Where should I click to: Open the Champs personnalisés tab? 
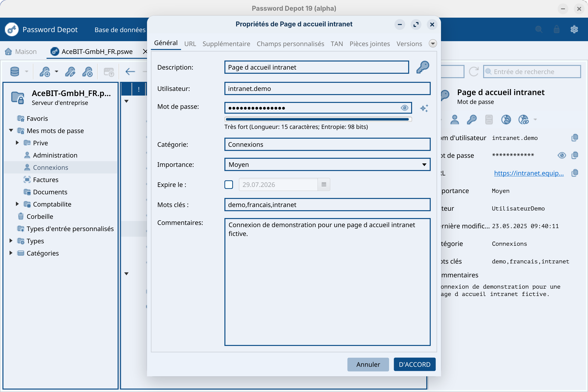(x=290, y=44)
